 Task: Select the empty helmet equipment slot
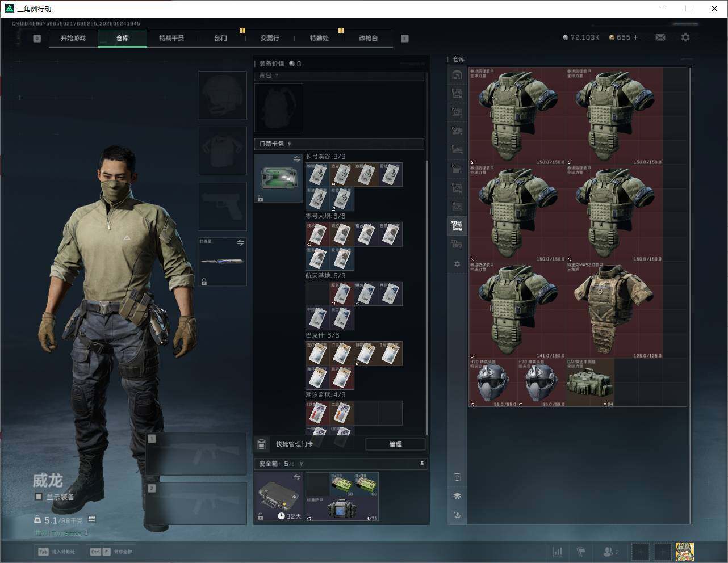(222, 95)
